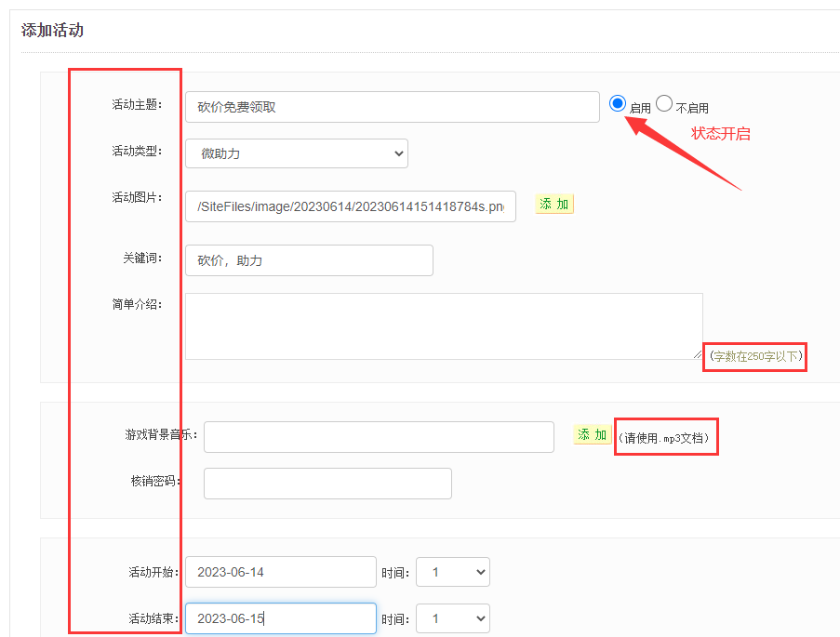Image resolution: width=840 pixels, height=637 pixels.
Task: Click inside the 简单介绍 text area
Action: [443, 325]
